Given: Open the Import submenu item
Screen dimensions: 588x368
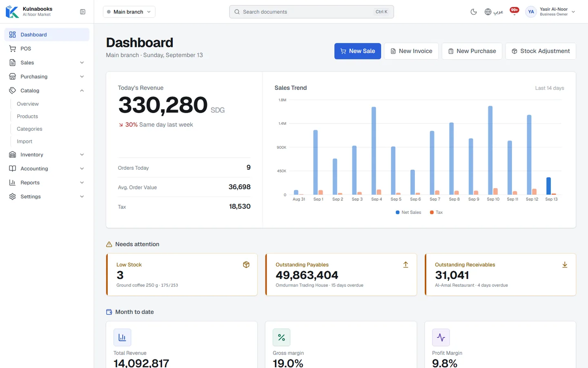Looking at the screenshot, I should coord(24,141).
